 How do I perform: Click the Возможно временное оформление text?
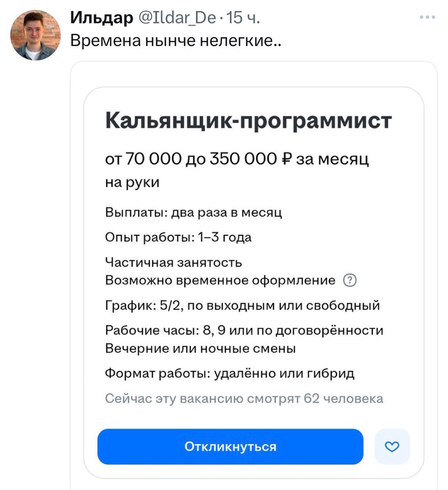[220, 281]
